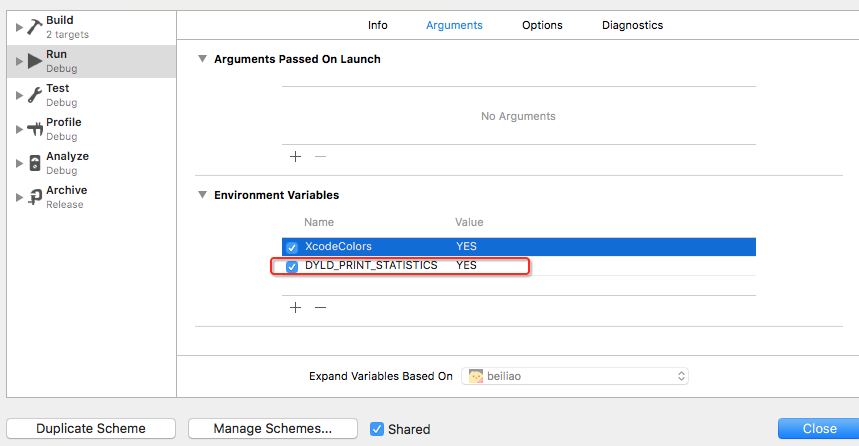
Task: Click the Test wrench icon
Action: coord(34,95)
